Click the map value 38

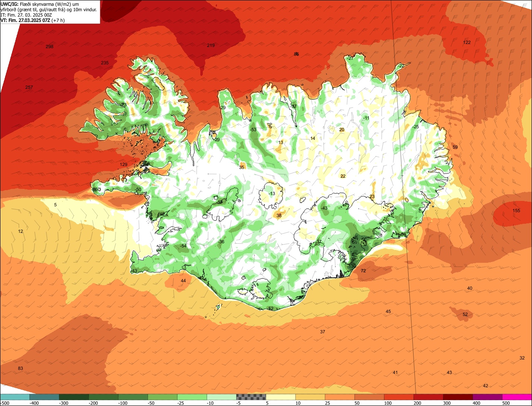coord(279,215)
